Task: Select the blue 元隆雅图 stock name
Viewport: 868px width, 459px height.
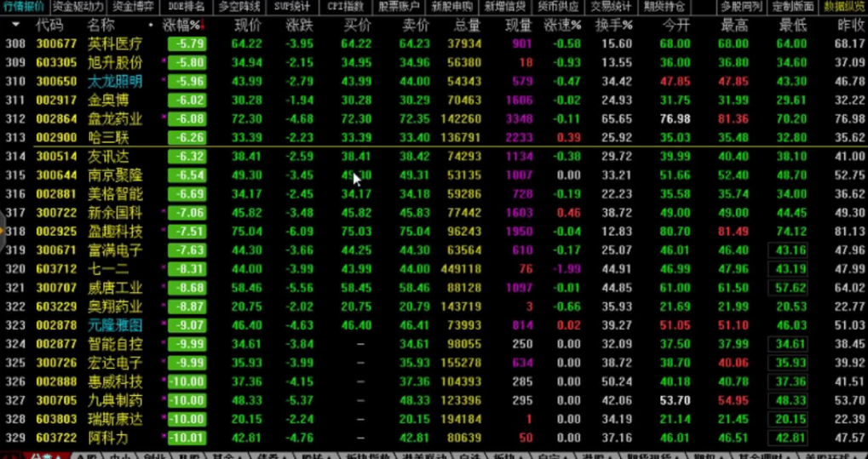Action: (115, 325)
